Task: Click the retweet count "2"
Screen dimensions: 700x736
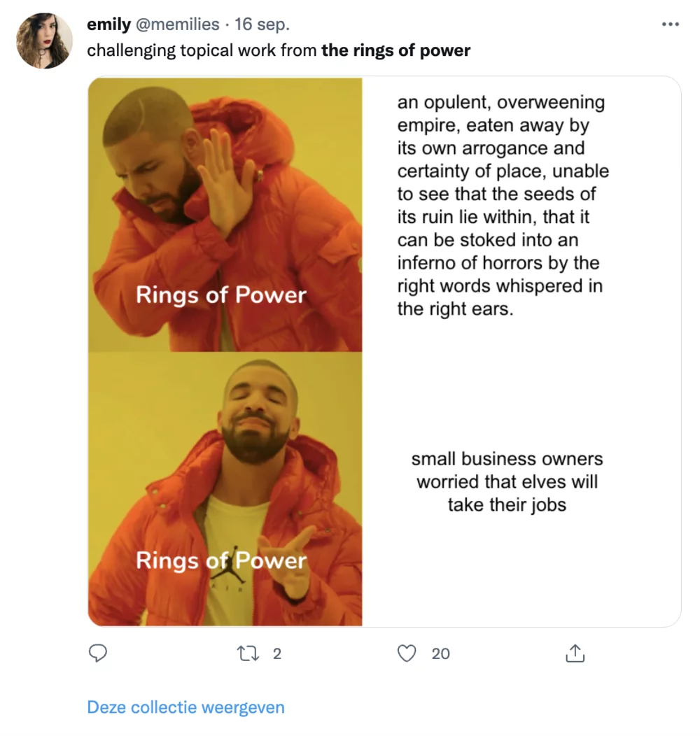Action: pos(276,653)
